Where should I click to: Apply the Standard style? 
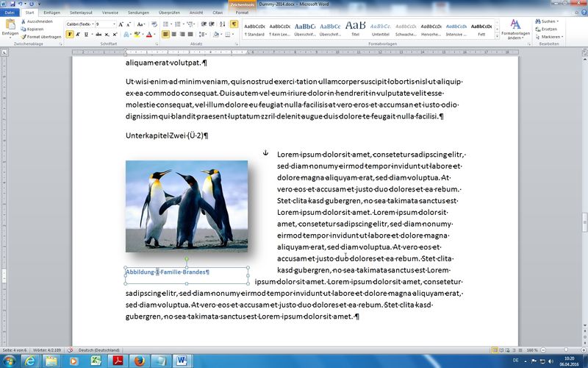254,29
